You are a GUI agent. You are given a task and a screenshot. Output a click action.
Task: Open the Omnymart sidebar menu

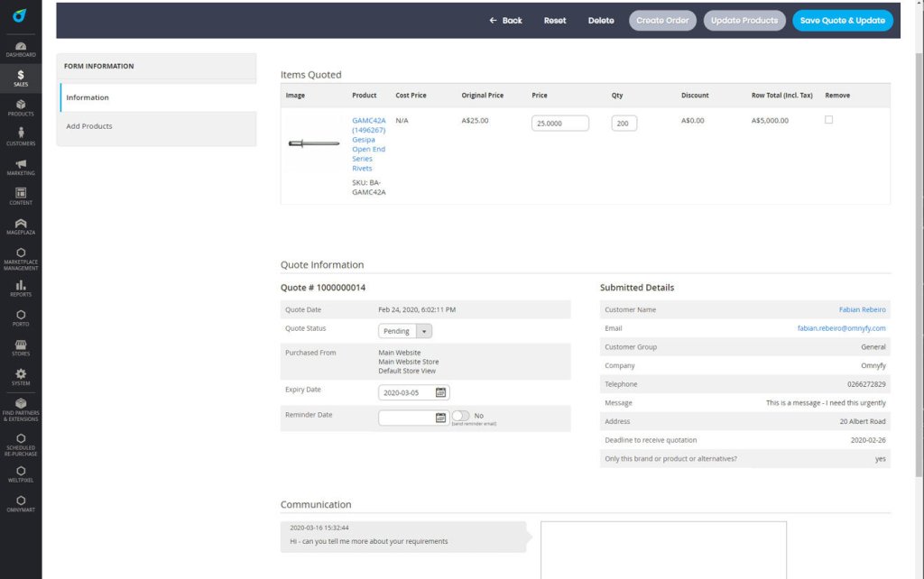click(21, 503)
